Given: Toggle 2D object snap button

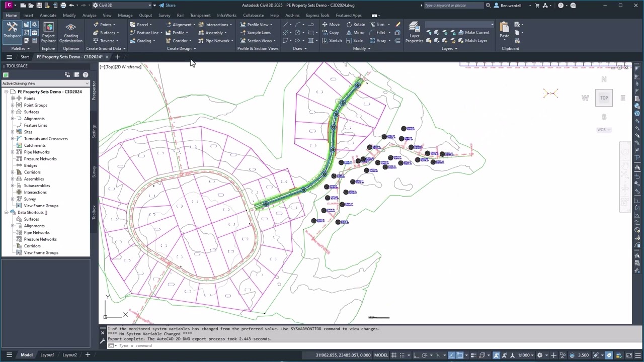Looking at the screenshot, I should (460, 355).
